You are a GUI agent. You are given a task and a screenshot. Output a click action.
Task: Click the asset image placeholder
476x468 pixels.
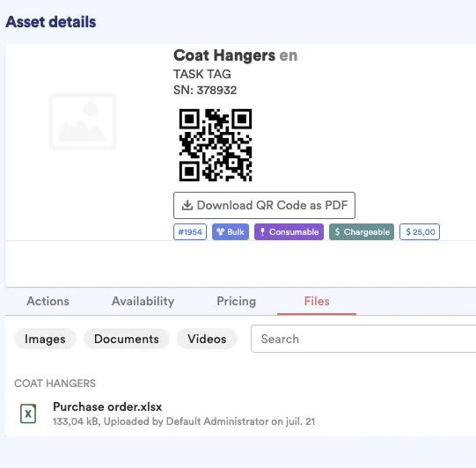83,121
